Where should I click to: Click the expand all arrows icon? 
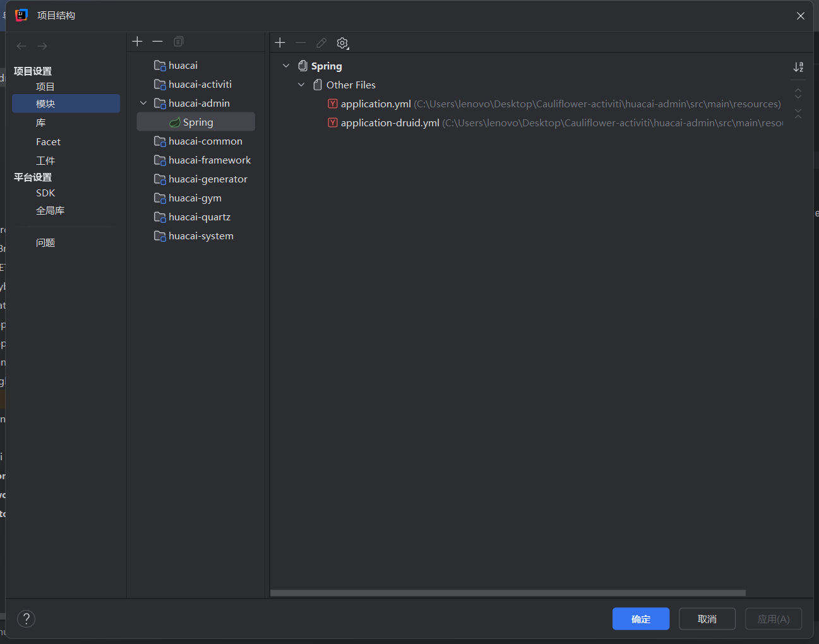tap(798, 93)
